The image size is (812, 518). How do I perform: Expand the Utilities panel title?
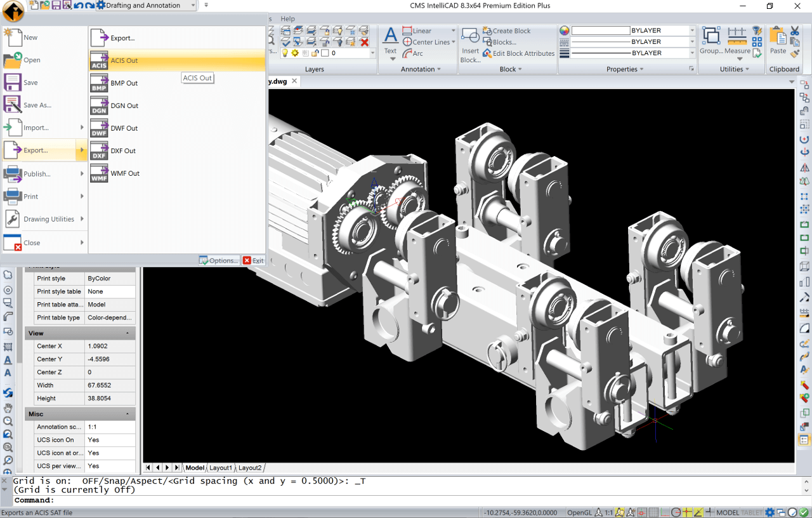(734, 69)
